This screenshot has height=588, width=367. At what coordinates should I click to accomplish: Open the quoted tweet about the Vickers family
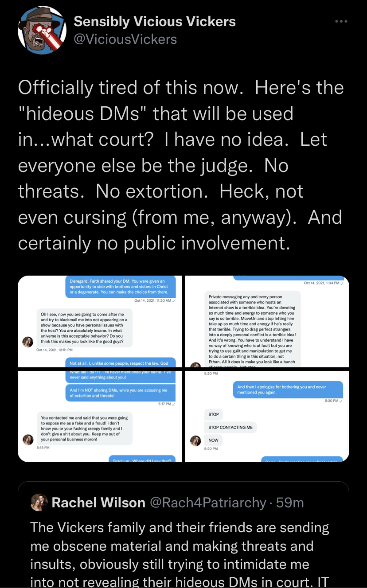(x=183, y=535)
